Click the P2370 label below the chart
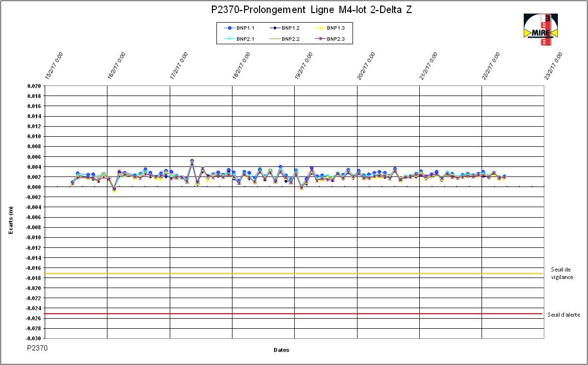Image resolution: width=588 pixels, height=365 pixels. click(38, 348)
